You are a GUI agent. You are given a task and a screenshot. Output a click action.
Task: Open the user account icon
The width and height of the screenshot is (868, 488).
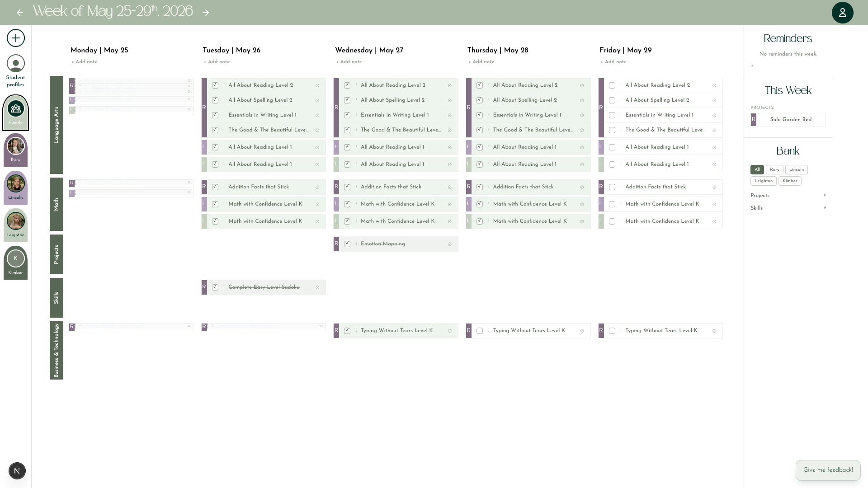(x=842, y=13)
